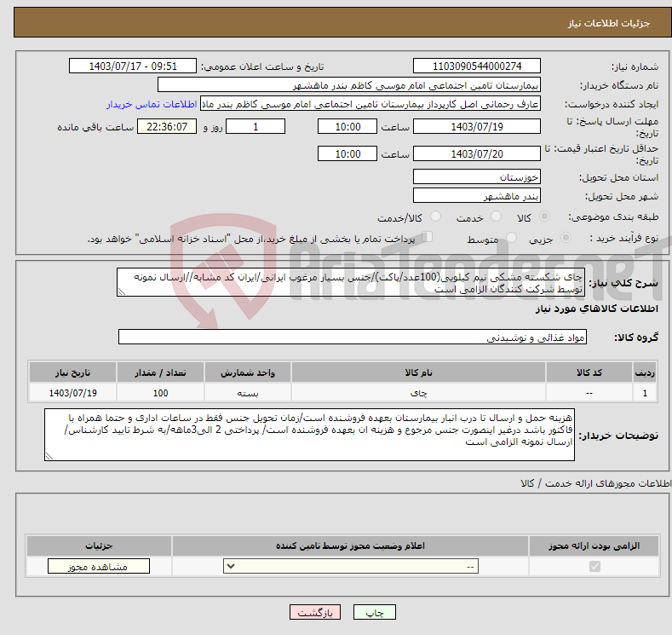This screenshot has height=635, width=672.
Task: Click the تاریخ نیاز column header
Action: point(72,372)
